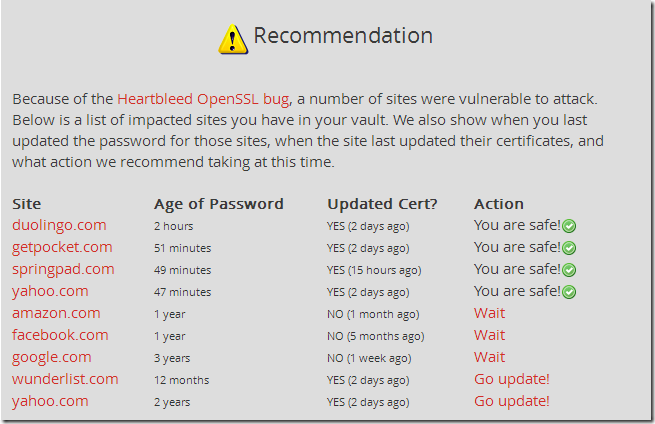Click "Go update!" for wunderlist.com
This screenshot has height=424, width=655.
tap(512, 379)
